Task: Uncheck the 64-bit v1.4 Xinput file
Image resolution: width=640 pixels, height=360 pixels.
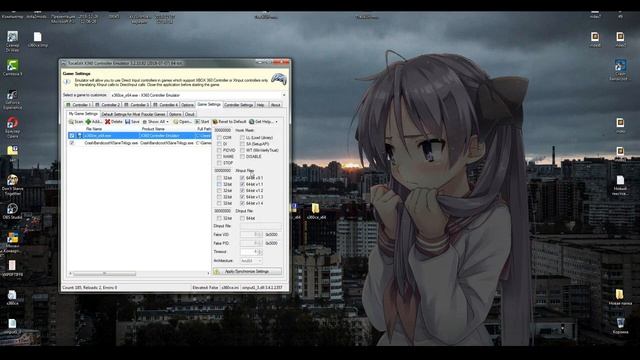Action: 242,203
